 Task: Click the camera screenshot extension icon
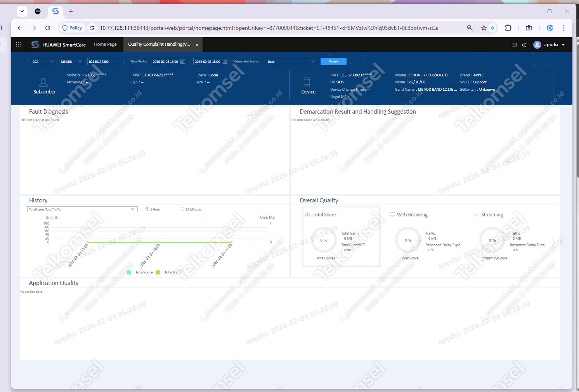tap(529, 28)
